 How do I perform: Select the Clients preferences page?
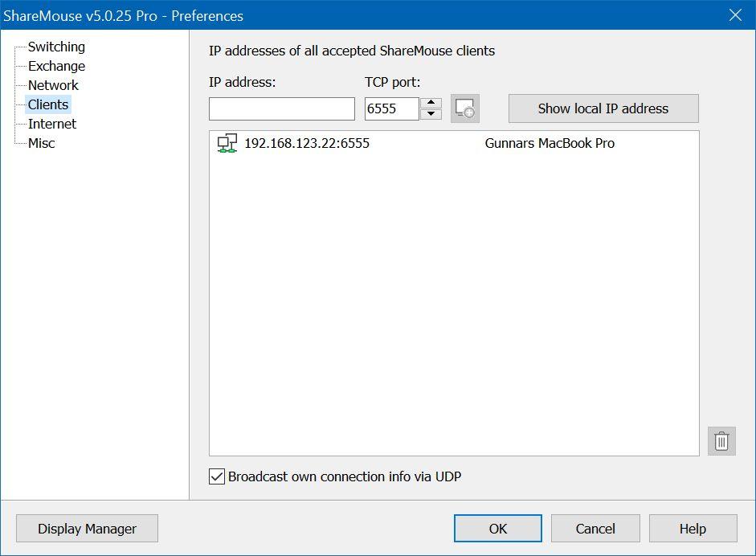click(x=48, y=104)
